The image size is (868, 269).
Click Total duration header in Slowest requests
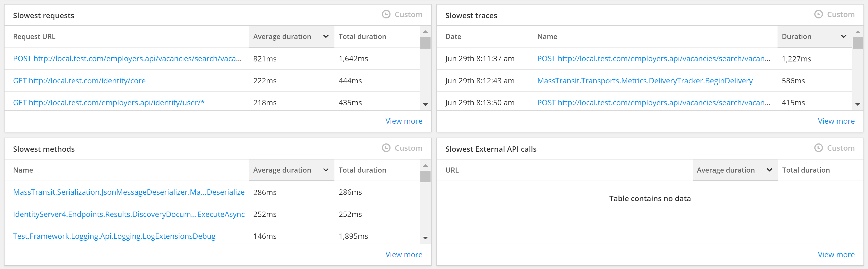pyautogui.click(x=362, y=36)
